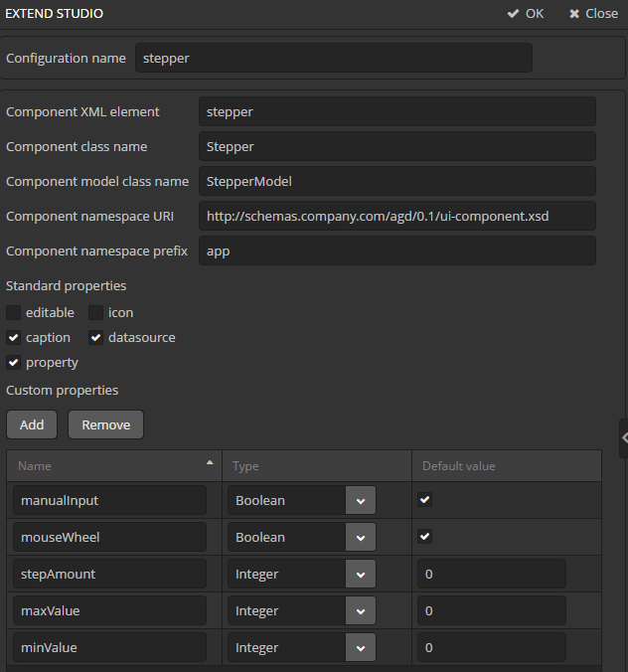Open Type dropdown for manualInput row
Image resolution: width=628 pixels, height=672 pixels.
[361, 501]
